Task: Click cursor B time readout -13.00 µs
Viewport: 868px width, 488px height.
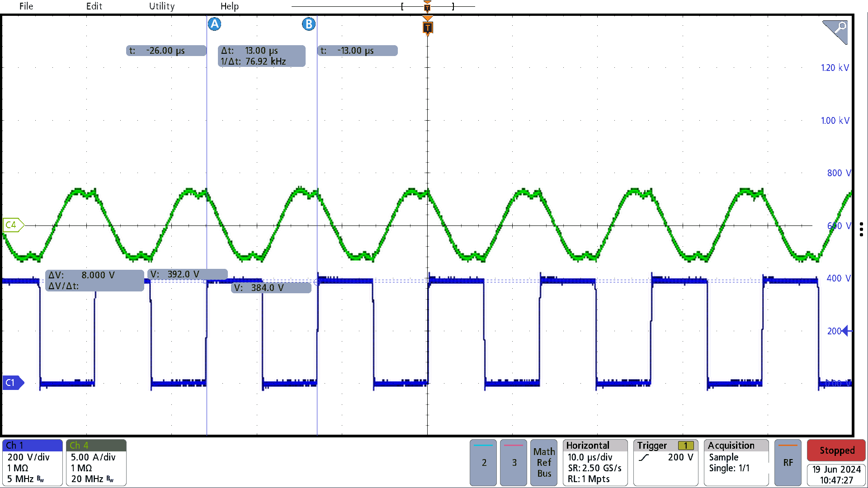Action: pyautogui.click(x=357, y=51)
